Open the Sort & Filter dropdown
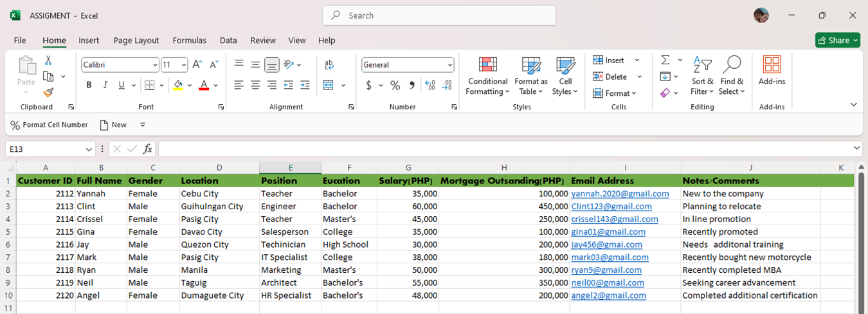Screen dimensions: 868x314 pyautogui.click(x=702, y=76)
